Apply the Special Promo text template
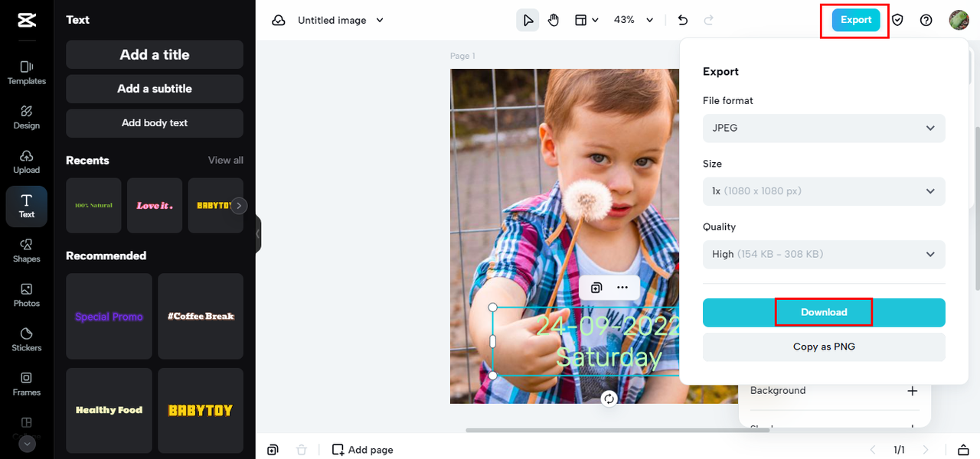The height and width of the screenshot is (459, 980). pyautogui.click(x=109, y=317)
